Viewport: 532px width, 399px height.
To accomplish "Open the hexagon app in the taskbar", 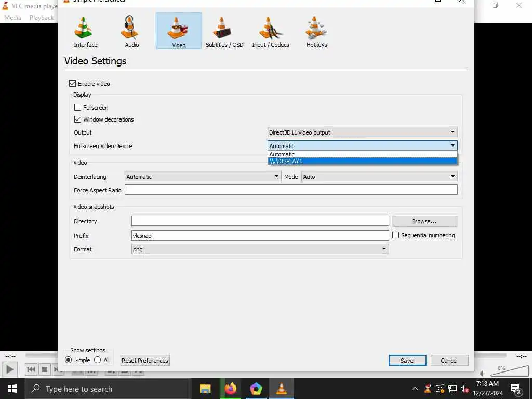I will (x=256, y=389).
